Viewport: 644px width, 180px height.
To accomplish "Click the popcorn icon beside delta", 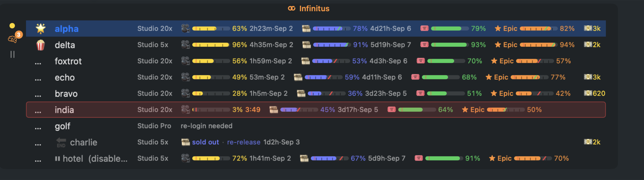I will 41,45.
